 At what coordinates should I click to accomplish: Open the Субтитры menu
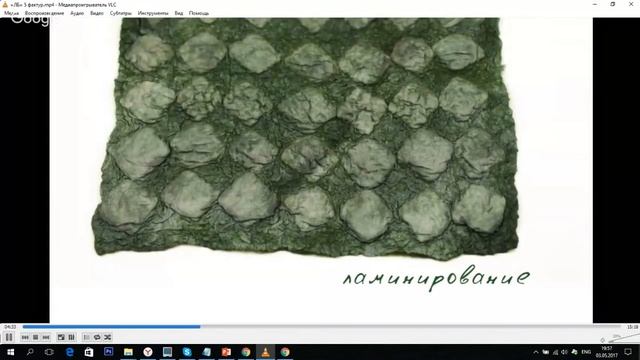click(x=120, y=13)
